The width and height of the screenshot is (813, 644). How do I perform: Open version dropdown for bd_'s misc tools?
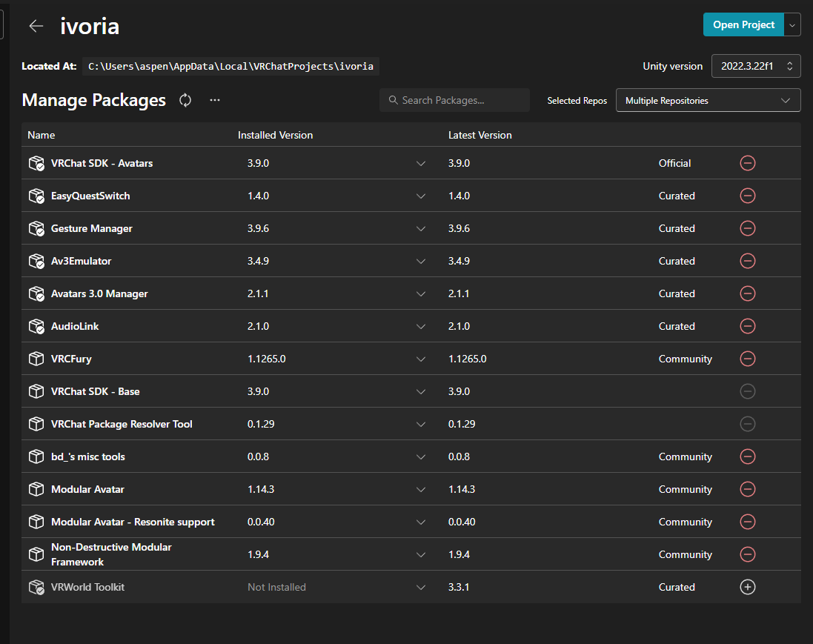coord(420,457)
